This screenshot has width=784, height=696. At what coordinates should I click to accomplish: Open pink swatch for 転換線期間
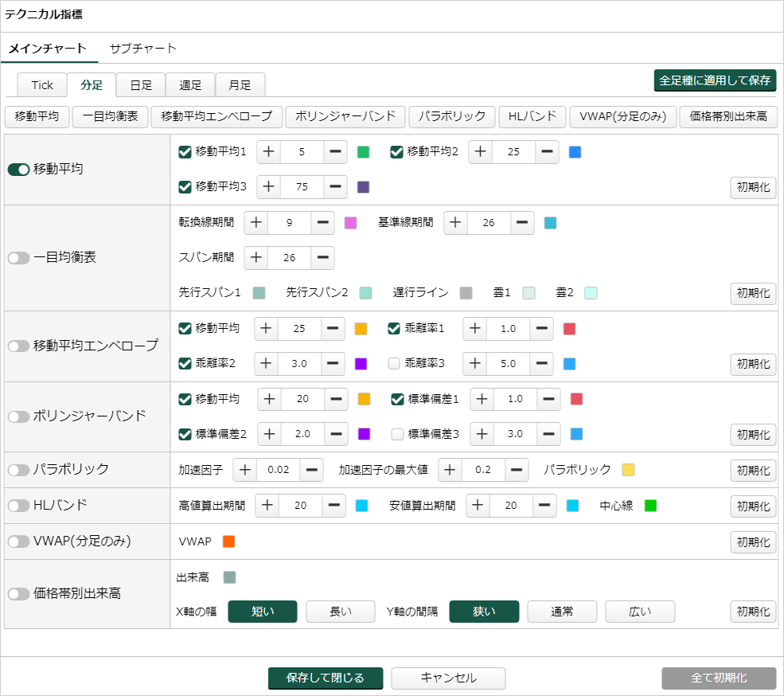click(350, 223)
